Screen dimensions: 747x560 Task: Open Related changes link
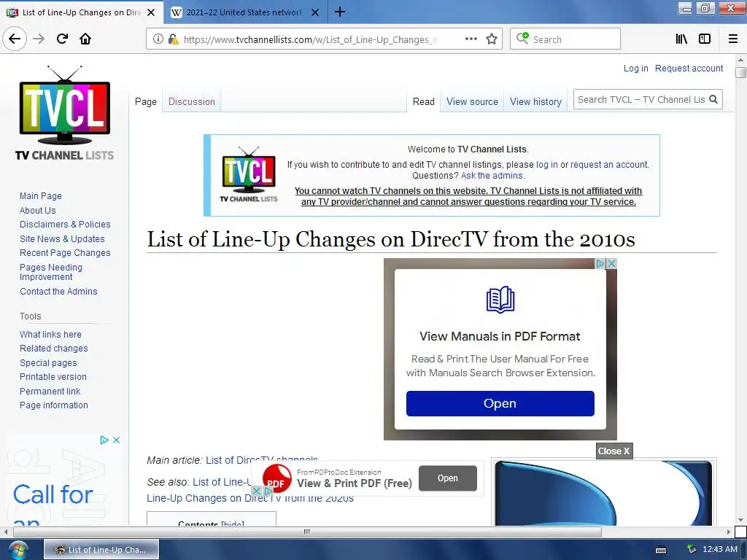(x=54, y=348)
